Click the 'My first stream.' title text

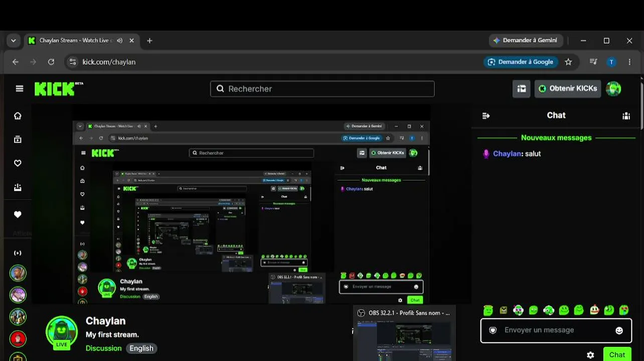(112, 334)
